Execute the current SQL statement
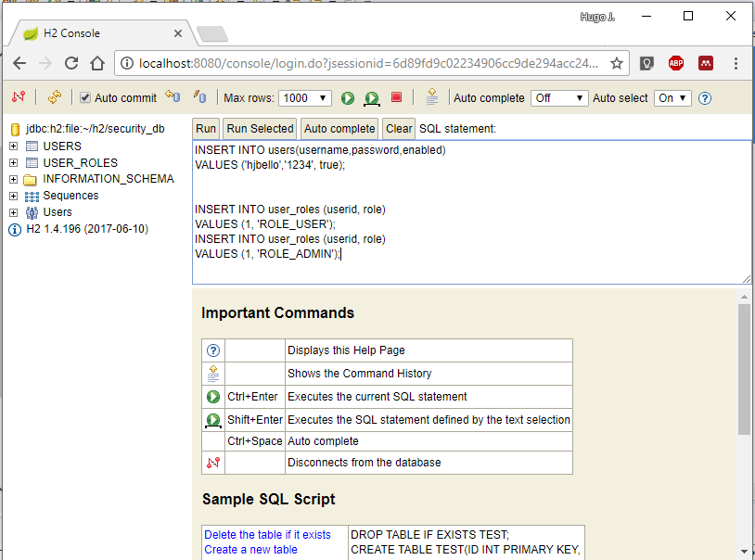 click(348, 97)
